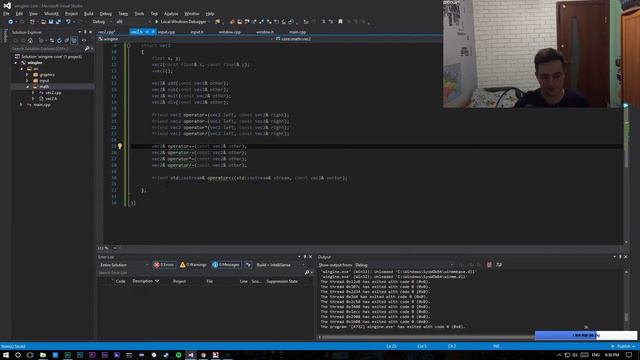This screenshot has width=640, height=360.
Task: Collapse the src folder
Action: (22, 69)
